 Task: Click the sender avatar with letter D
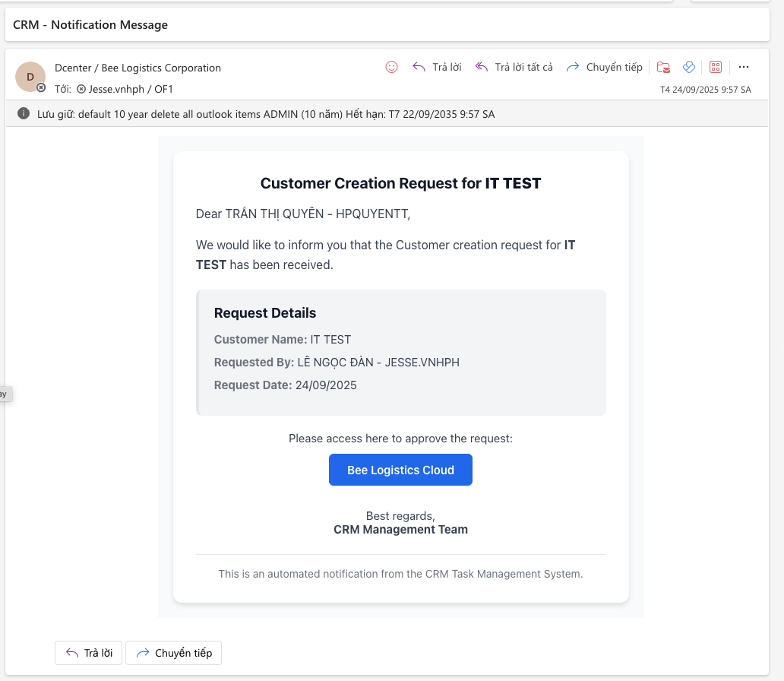click(x=30, y=77)
